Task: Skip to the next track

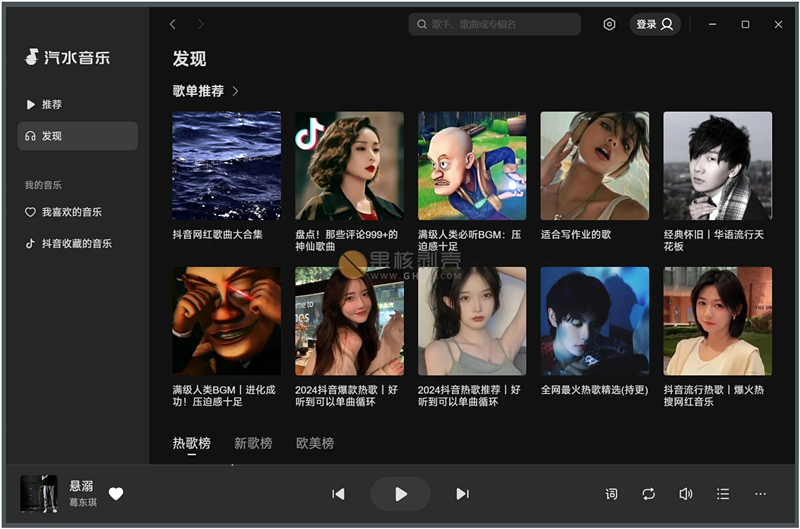Action: tap(462, 494)
